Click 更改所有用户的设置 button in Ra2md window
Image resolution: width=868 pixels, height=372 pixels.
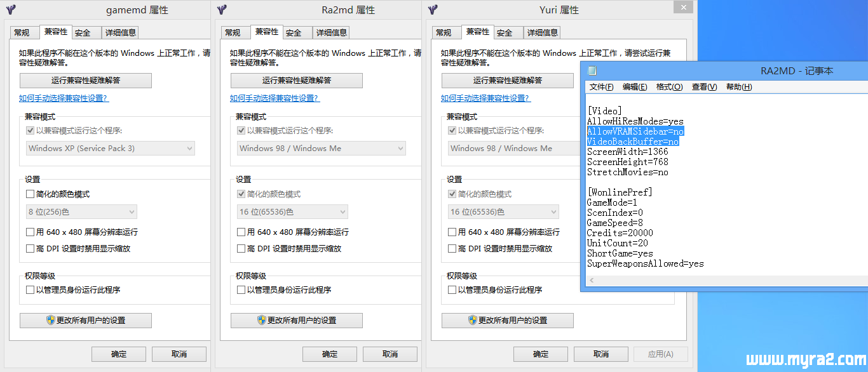(297, 321)
